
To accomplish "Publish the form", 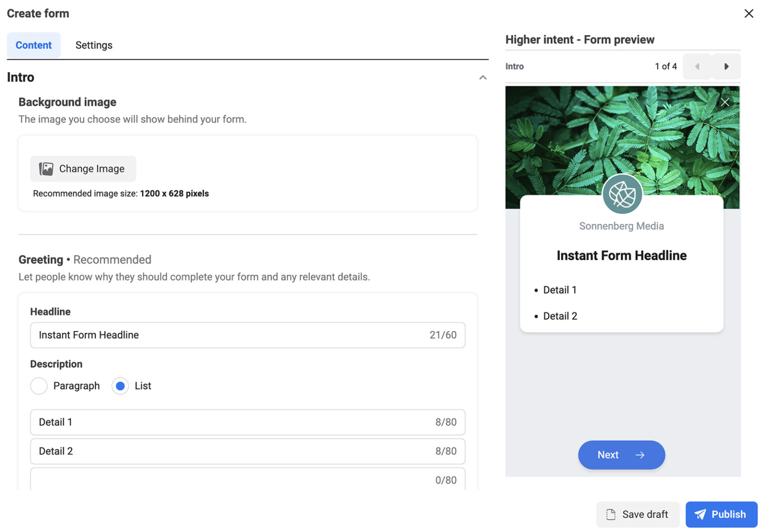I will 721,515.
